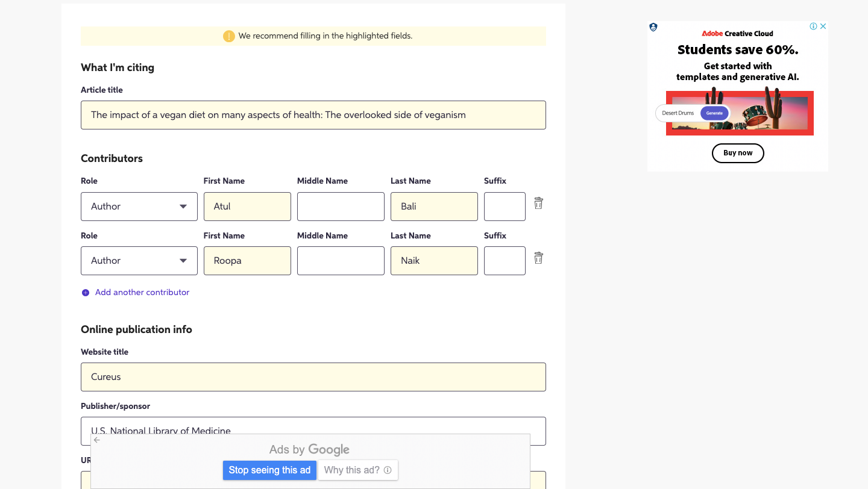
Task: Click the privacy shield icon on ad
Action: tap(653, 27)
